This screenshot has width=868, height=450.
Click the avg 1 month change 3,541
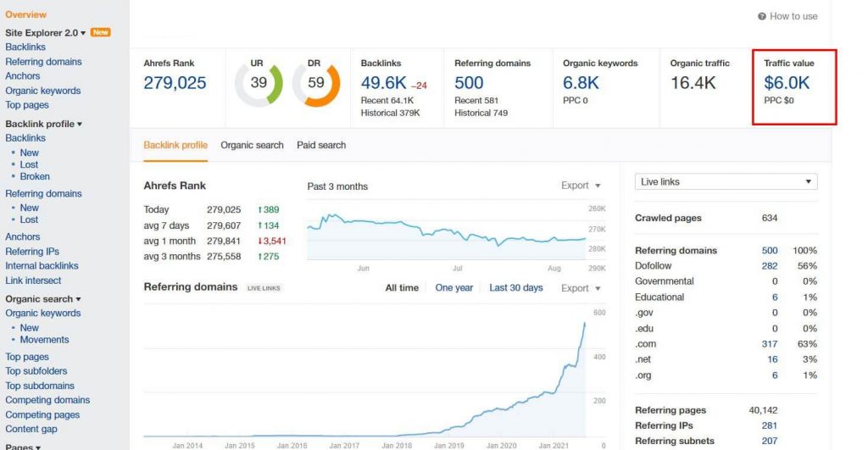click(272, 242)
